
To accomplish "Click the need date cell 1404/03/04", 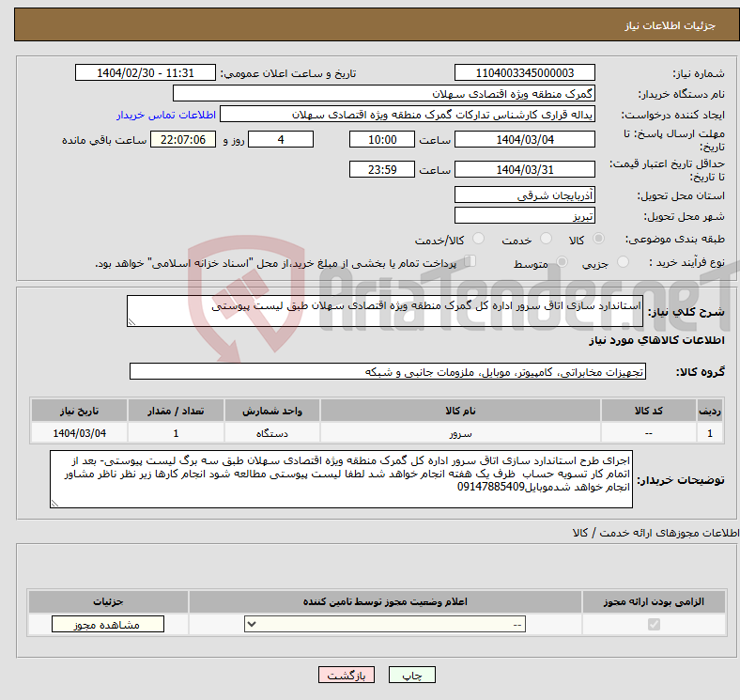I will coord(79,433).
